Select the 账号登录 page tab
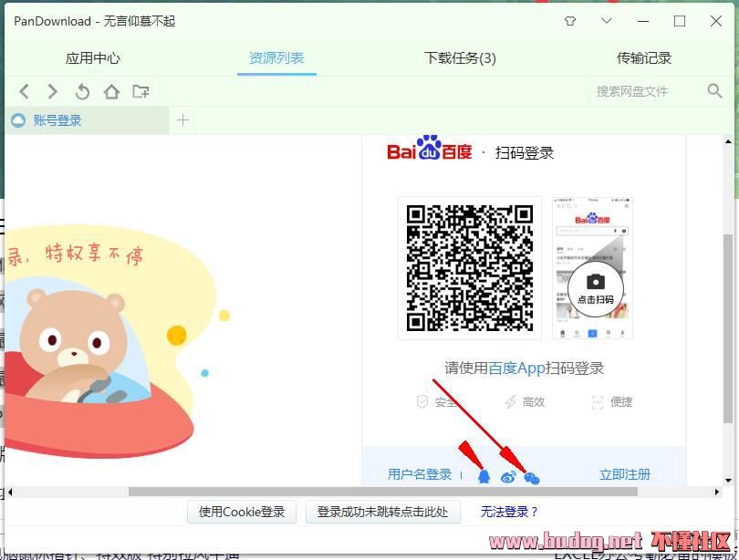Image resolution: width=739 pixels, height=560 pixels. coord(87,120)
